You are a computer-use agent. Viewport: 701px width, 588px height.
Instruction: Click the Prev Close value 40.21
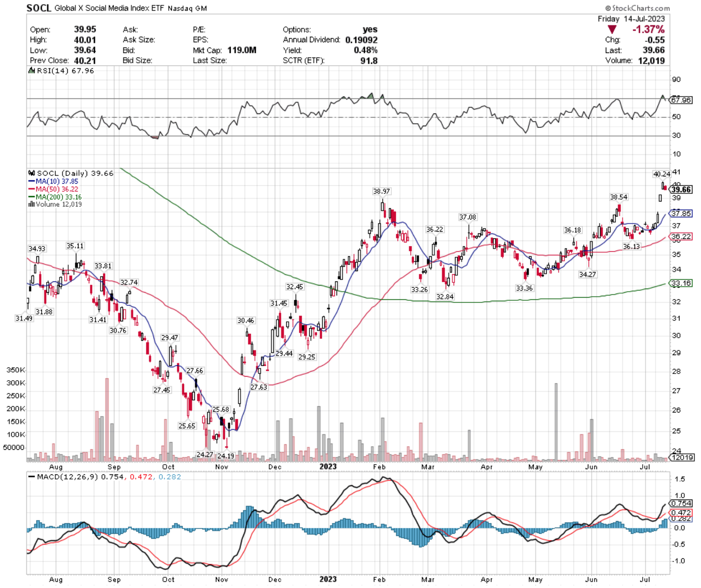click(85, 60)
